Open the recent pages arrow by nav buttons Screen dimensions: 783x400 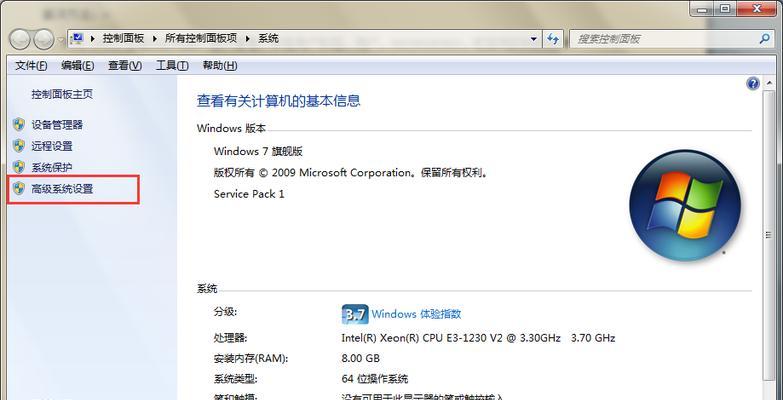tap(60, 39)
